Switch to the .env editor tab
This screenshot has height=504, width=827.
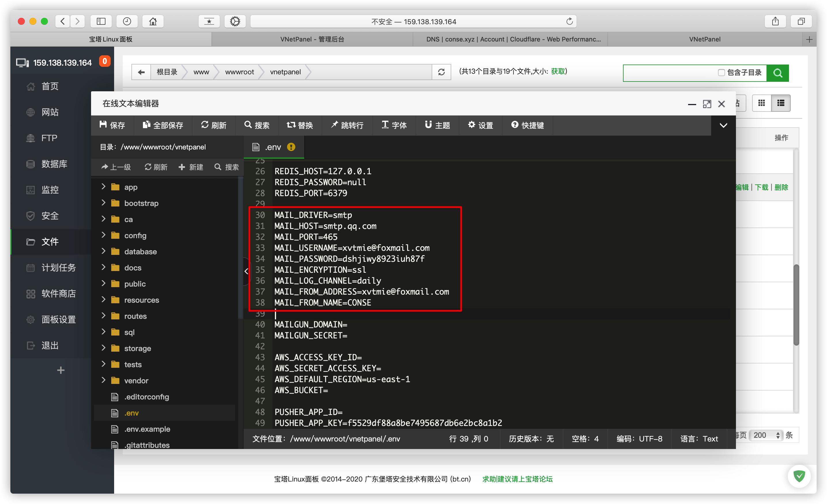coord(273,147)
